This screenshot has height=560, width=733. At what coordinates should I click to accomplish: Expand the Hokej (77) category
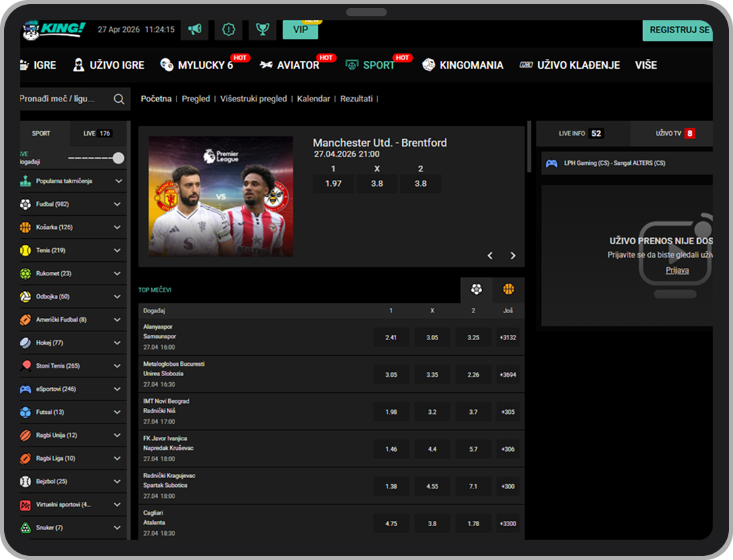(x=118, y=343)
